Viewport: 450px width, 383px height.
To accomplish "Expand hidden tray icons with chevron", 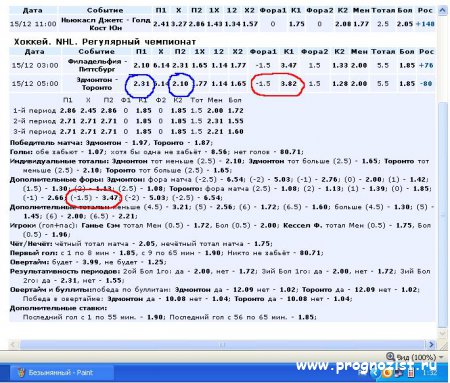I will (x=374, y=373).
